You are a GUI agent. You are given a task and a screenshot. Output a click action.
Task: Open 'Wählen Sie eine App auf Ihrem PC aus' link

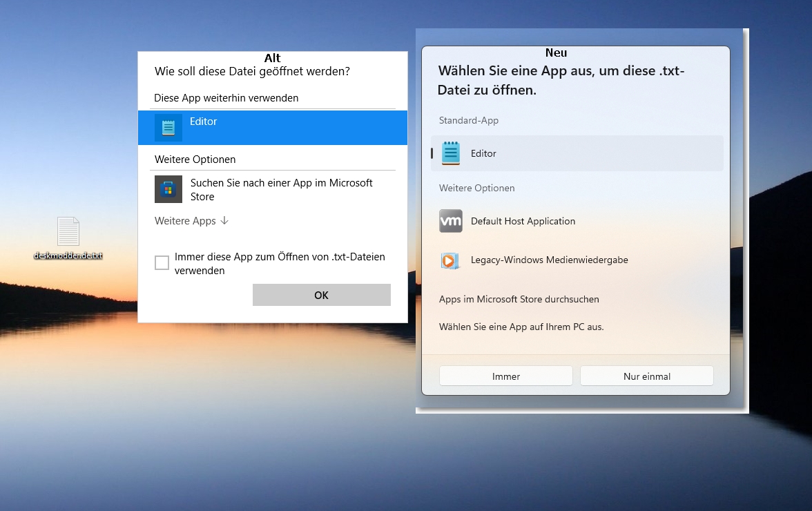point(521,327)
